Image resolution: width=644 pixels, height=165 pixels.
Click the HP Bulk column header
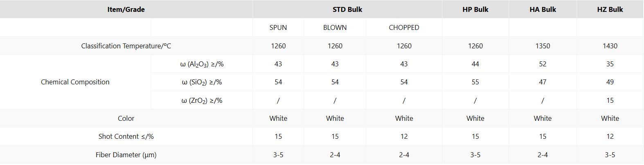tap(475, 9)
